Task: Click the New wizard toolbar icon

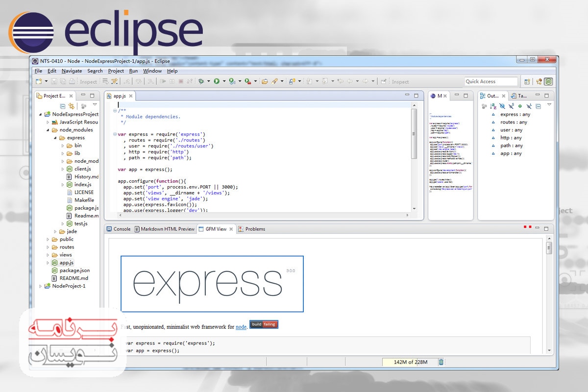Action: pyautogui.click(x=39, y=81)
